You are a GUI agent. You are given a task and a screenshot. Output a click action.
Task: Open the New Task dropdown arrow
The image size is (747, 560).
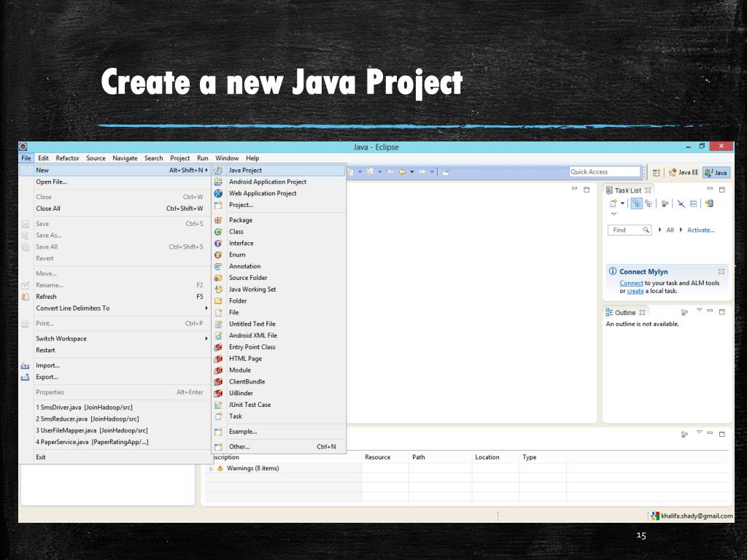[x=622, y=204]
